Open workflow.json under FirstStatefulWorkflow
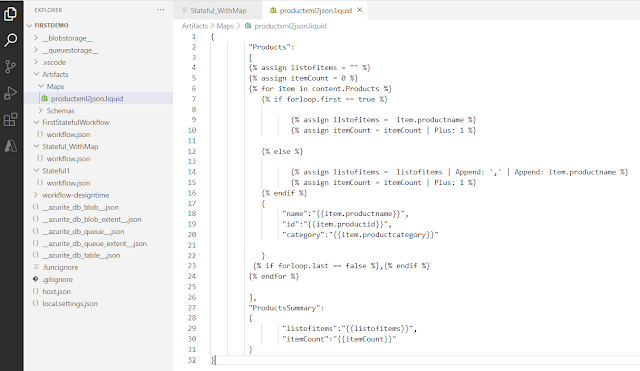 (x=68, y=134)
